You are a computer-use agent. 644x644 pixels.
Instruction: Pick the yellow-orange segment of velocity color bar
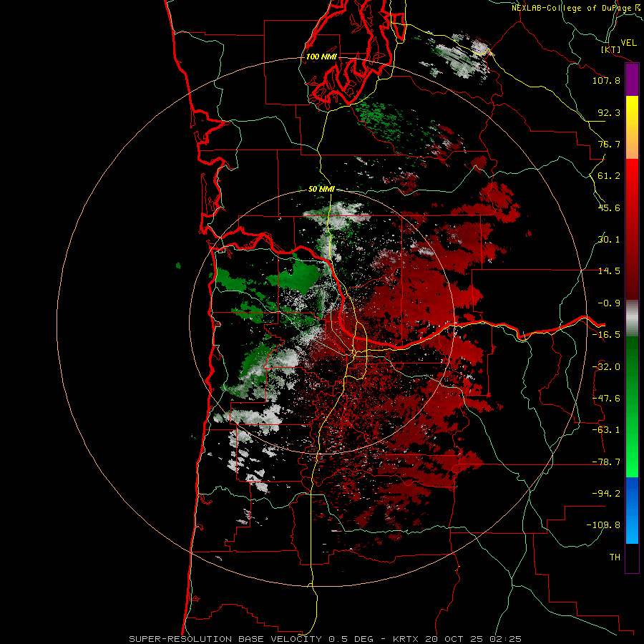pyautogui.click(x=632, y=127)
